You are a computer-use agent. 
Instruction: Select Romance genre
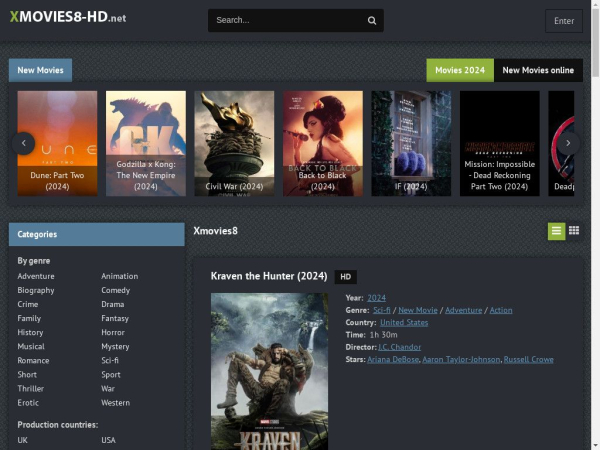[x=33, y=360]
